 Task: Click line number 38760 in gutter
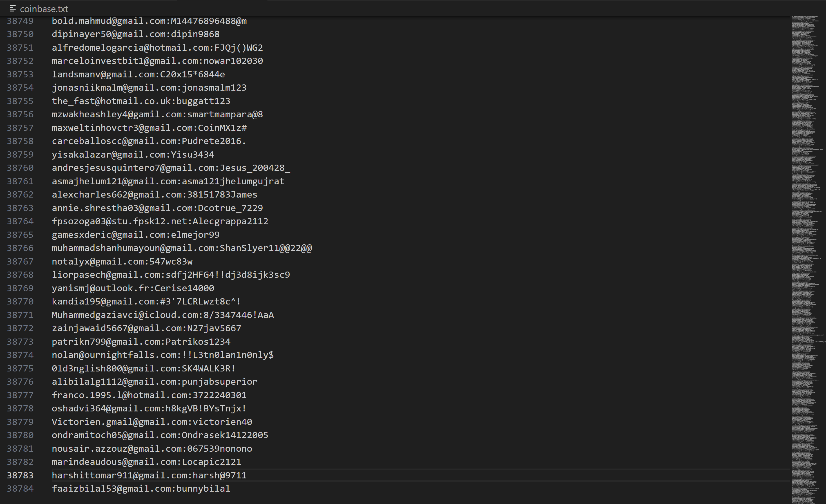click(20, 167)
